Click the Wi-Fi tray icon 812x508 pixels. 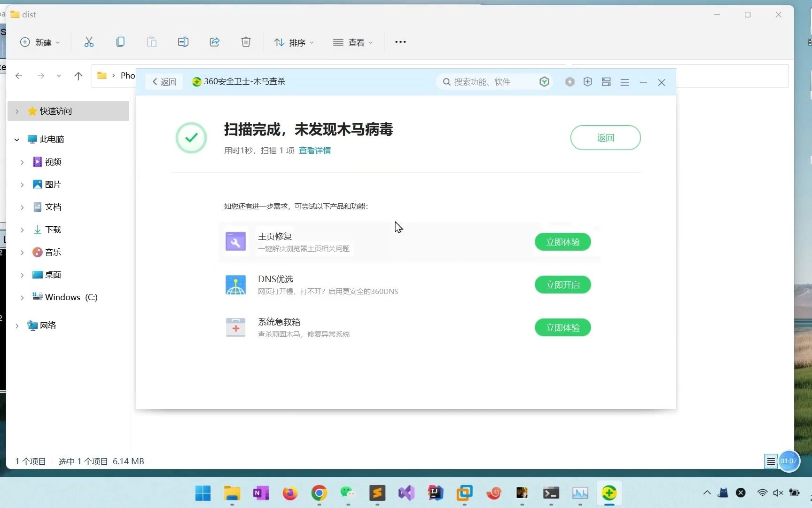click(762, 493)
